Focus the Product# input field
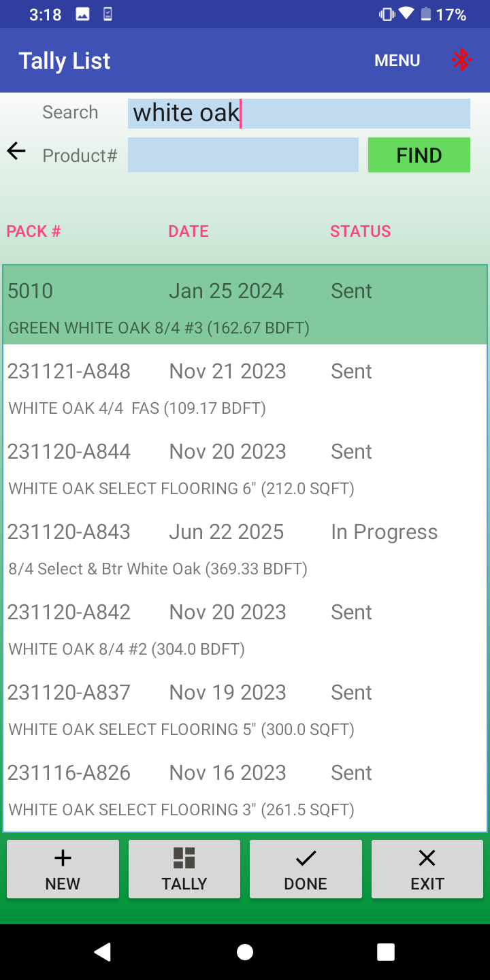Image resolution: width=490 pixels, height=980 pixels. (243, 155)
